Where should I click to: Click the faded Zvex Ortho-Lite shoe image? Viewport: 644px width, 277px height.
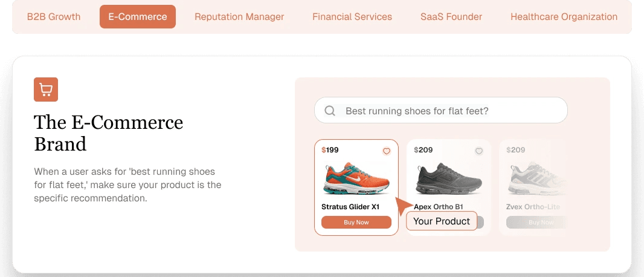pos(537,179)
